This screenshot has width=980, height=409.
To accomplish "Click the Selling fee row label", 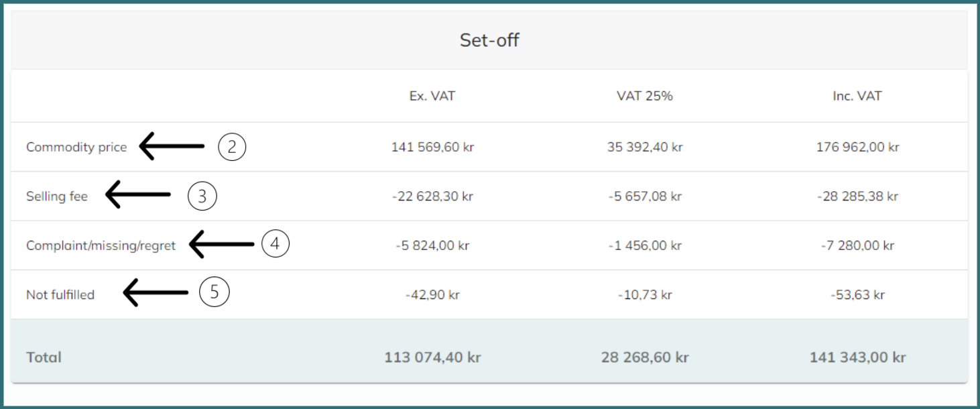I will [57, 196].
